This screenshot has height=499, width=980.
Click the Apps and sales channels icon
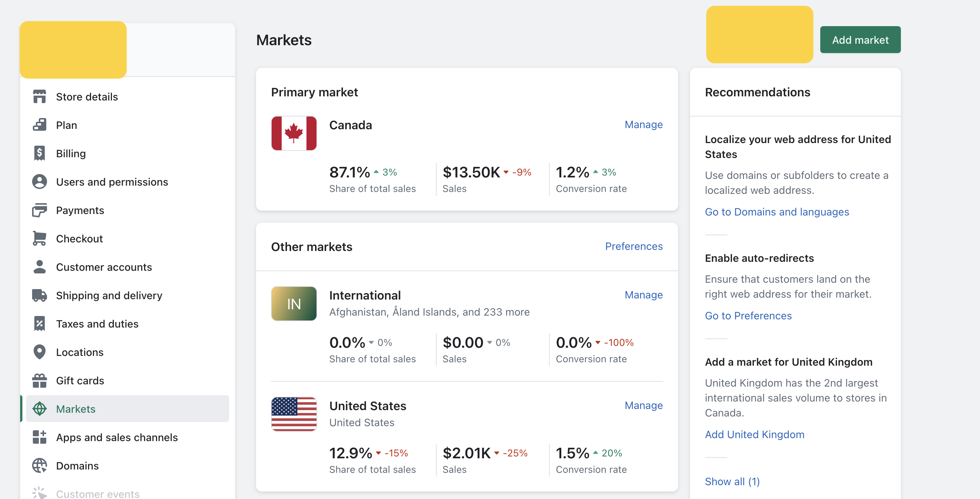tap(39, 437)
